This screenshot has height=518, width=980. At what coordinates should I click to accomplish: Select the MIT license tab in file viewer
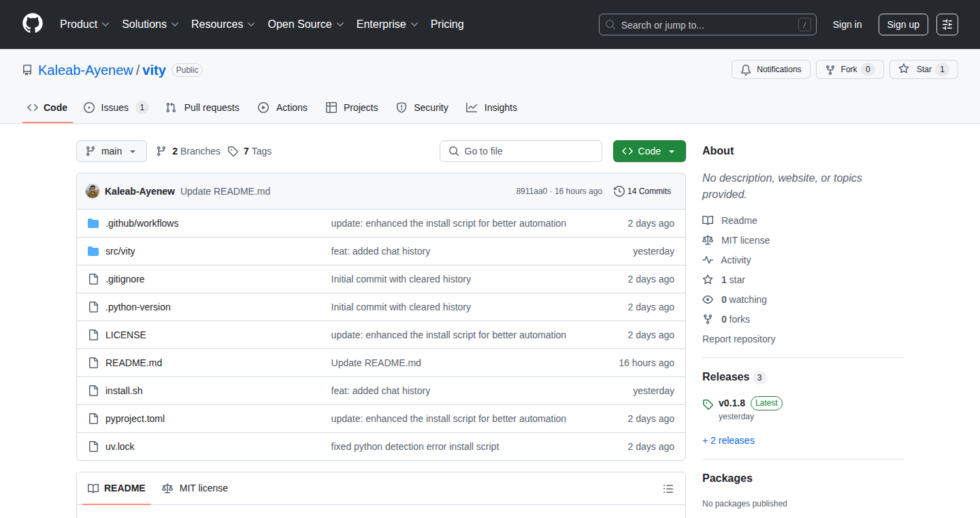coord(195,488)
